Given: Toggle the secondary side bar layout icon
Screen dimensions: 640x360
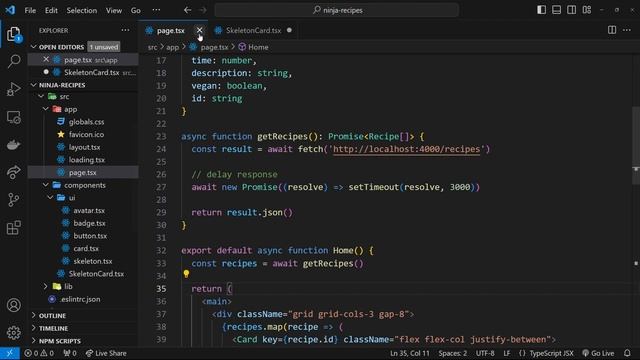Looking at the screenshot, I should [x=571, y=10].
